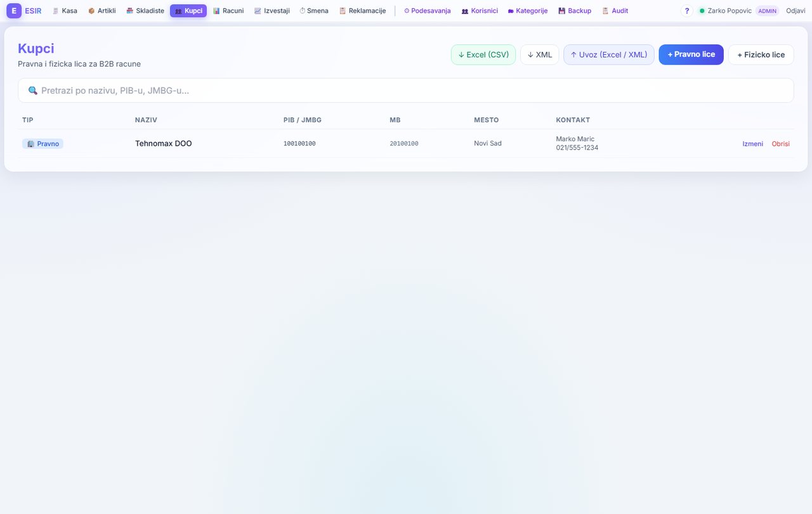Click Izmeni for Tehnomax DOO

[753, 144]
